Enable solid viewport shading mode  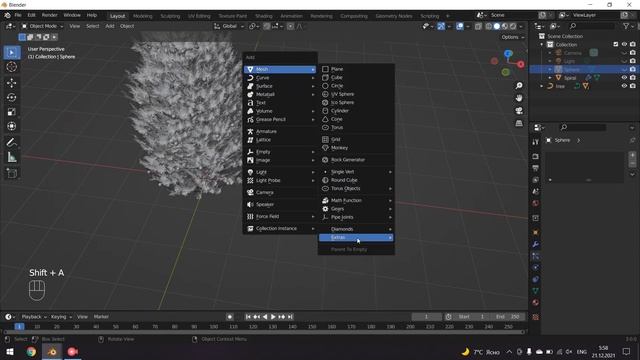[x=497, y=26]
